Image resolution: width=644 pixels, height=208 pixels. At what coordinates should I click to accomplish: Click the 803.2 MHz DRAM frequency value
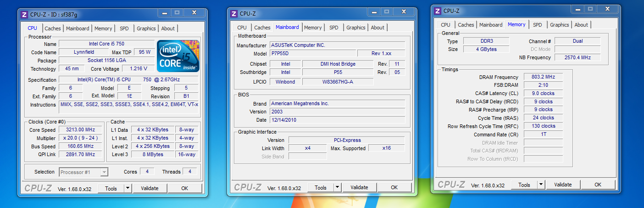pyautogui.click(x=543, y=77)
